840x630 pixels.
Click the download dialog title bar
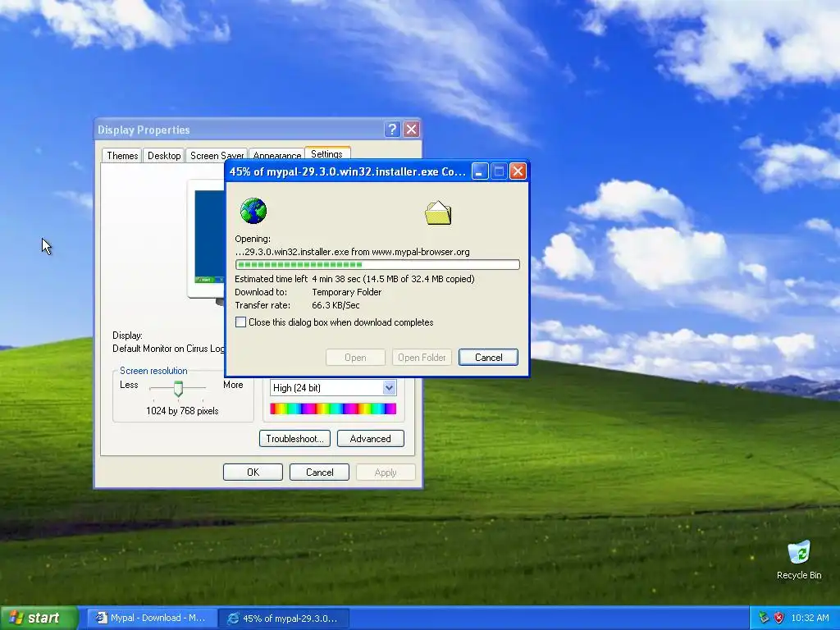348,171
